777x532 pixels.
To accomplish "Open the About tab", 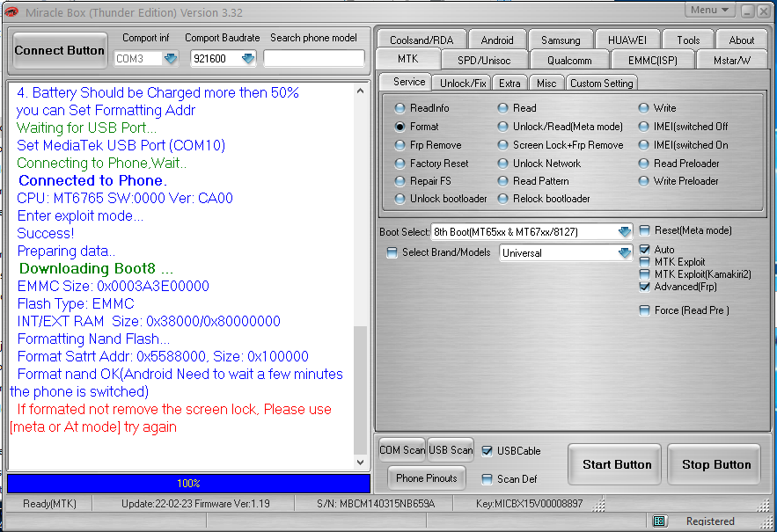I will [741, 40].
